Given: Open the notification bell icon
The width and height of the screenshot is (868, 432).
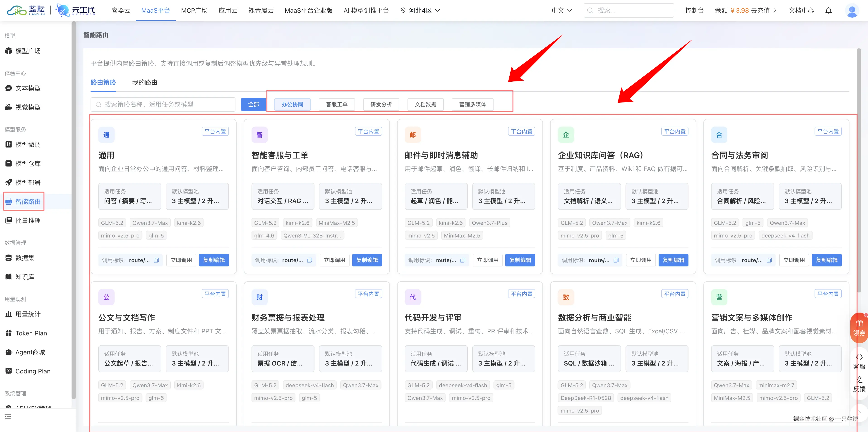Looking at the screenshot, I should click(829, 10).
